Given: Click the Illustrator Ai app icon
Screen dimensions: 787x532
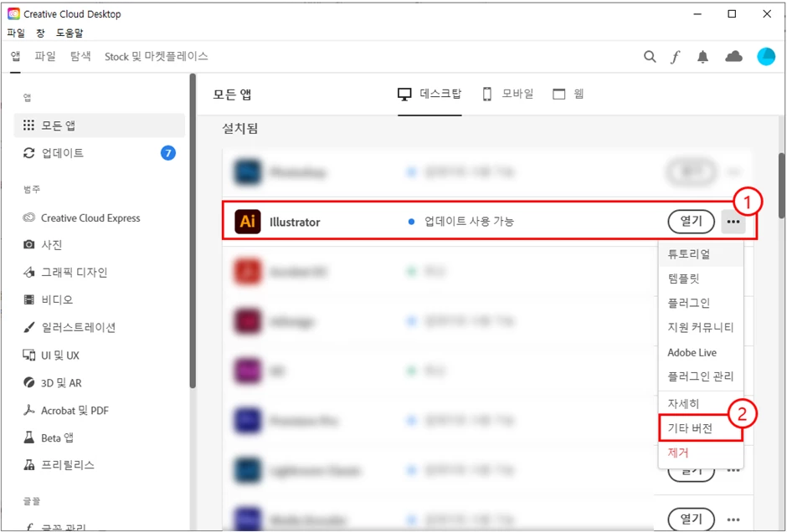Looking at the screenshot, I should (x=248, y=222).
